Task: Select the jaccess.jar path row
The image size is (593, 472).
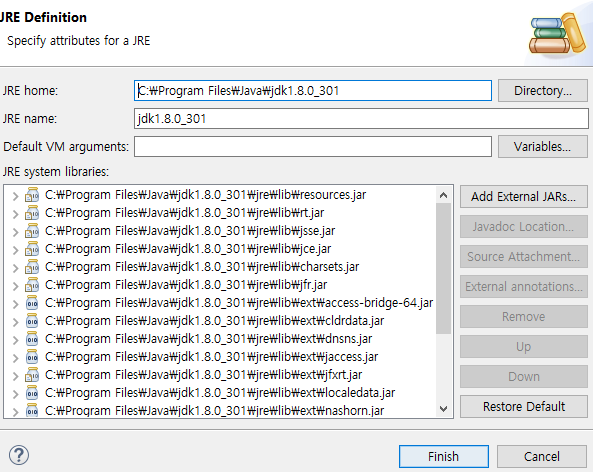Action: [211, 357]
